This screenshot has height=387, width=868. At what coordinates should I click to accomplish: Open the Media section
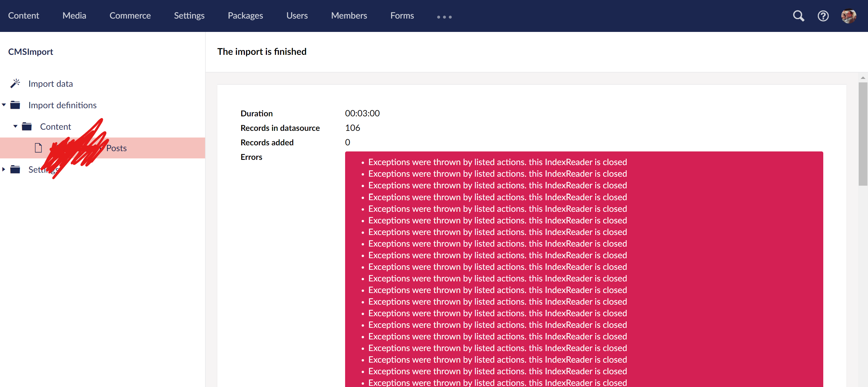[x=74, y=16]
